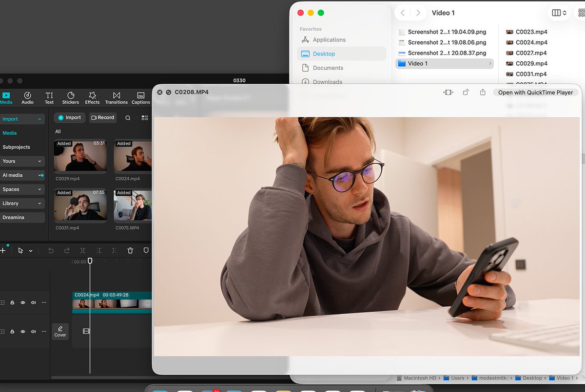Lock the lower timeline track
The image size is (585, 392).
tap(12, 332)
